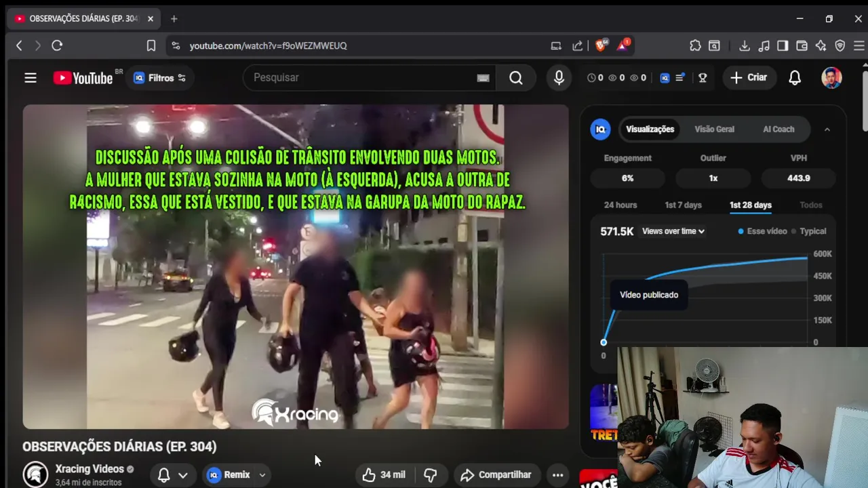The width and height of the screenshot is (868, 488).
Task: Click the 571.5K views total
Action: (x=617, y=231)
